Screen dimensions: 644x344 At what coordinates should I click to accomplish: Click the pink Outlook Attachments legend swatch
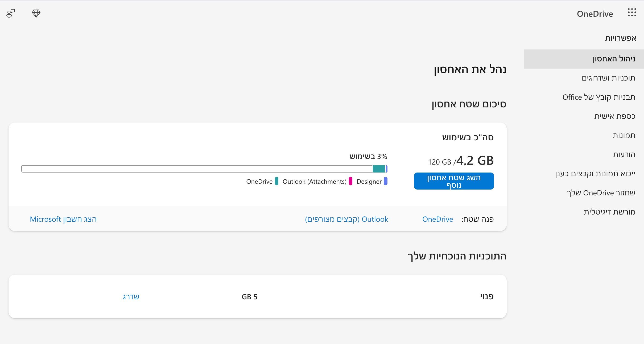tap(350, 181)
